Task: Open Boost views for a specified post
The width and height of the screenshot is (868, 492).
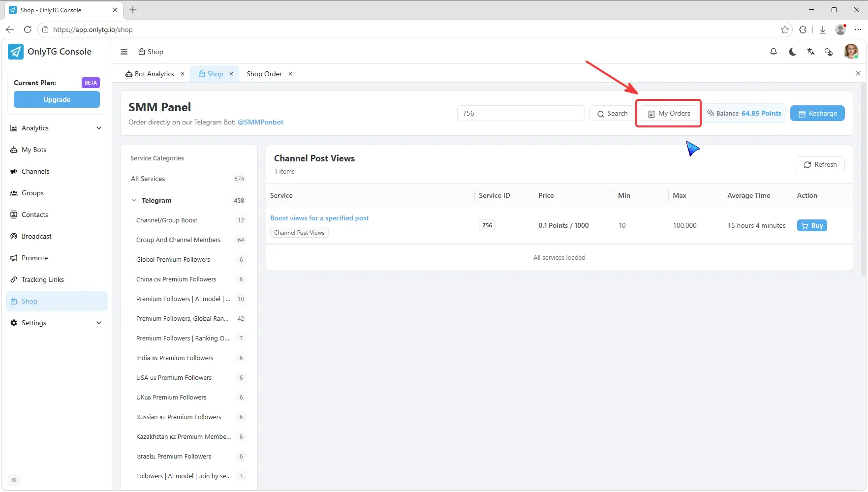Action: (x=319, y=218)
